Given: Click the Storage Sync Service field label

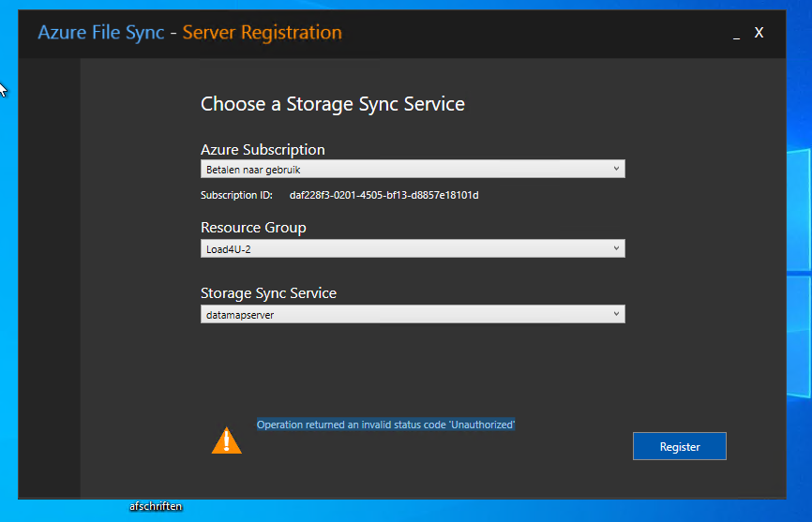Looking at the screenshot, I should pos(268,292).
